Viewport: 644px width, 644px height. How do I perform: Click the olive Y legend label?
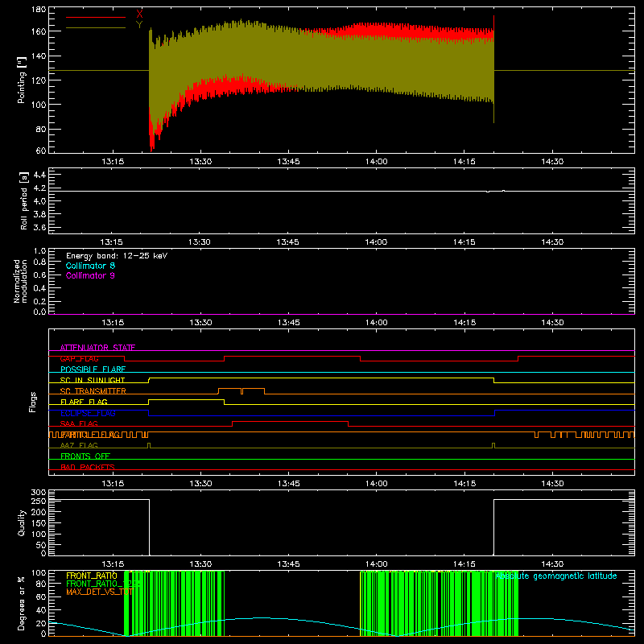(139, 25)
